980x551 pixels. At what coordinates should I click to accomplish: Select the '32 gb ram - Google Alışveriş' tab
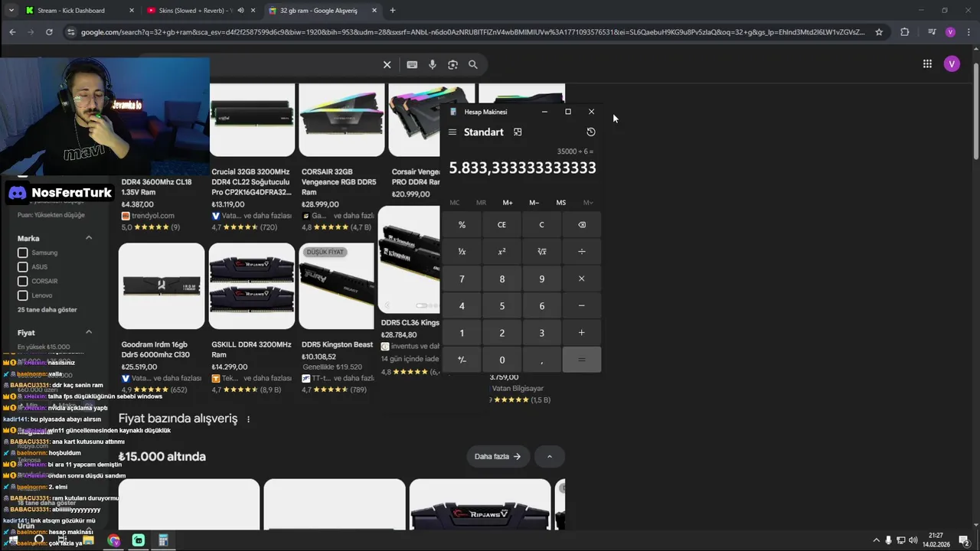(x=322, y=11)
